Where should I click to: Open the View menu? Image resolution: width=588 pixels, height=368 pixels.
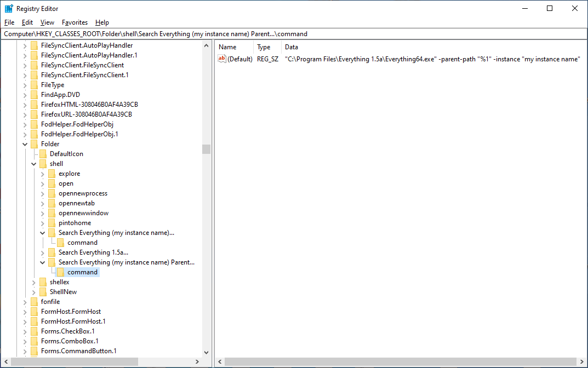(47, 22)
